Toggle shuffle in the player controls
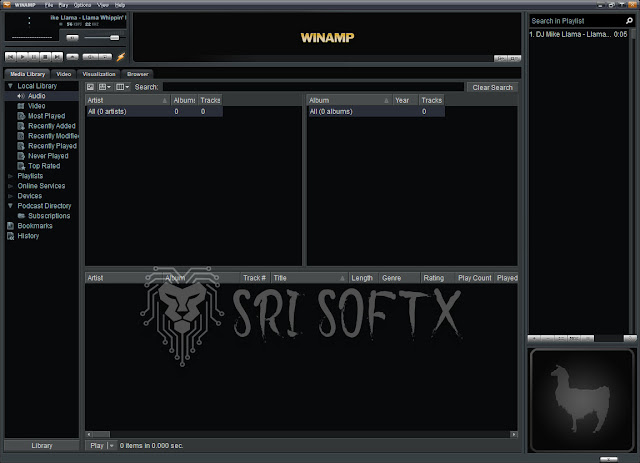 coord(90,57)
